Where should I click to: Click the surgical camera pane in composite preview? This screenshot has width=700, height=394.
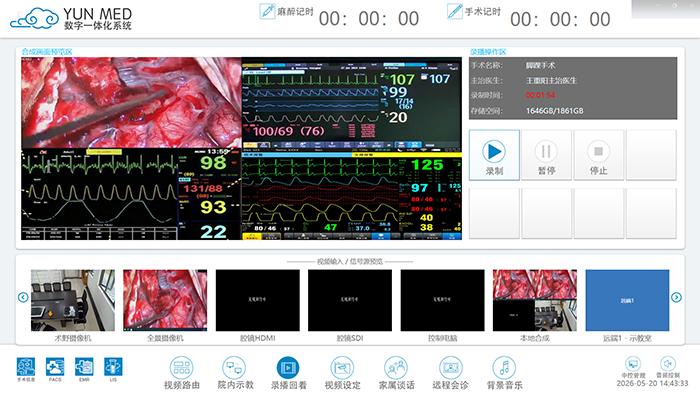[x=131, y=103]
